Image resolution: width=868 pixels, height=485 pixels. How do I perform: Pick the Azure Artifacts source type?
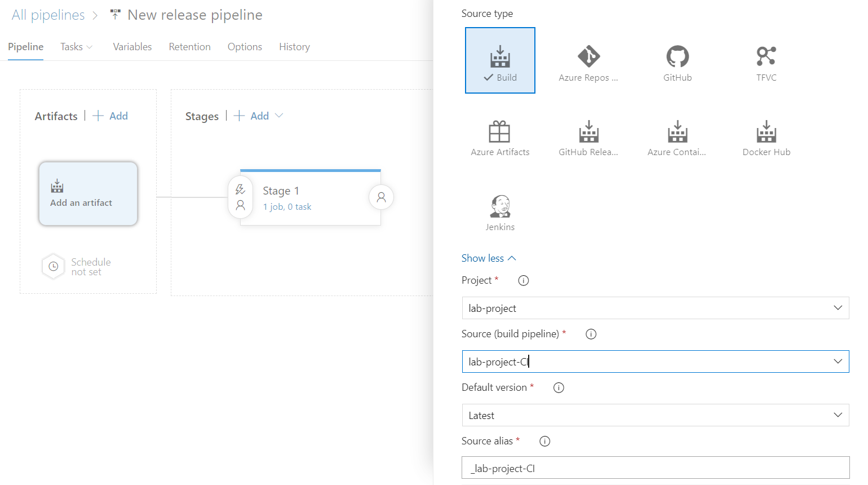point(500,137)
